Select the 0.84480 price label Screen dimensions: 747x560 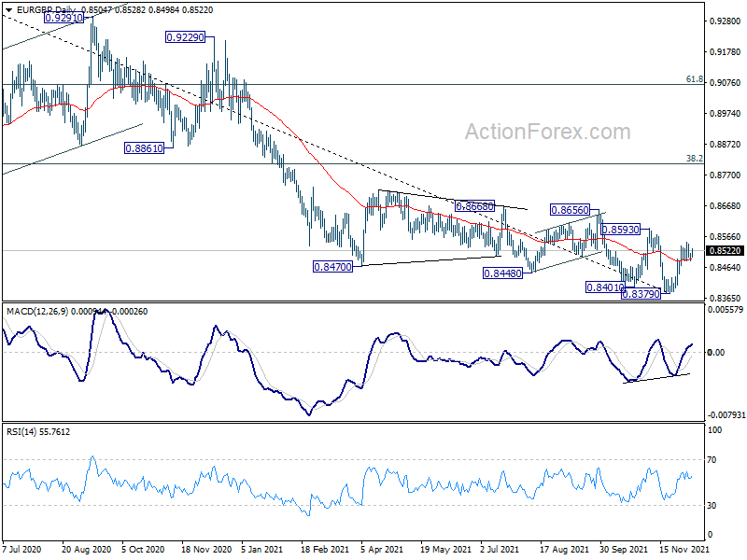[x=502, y=273]
